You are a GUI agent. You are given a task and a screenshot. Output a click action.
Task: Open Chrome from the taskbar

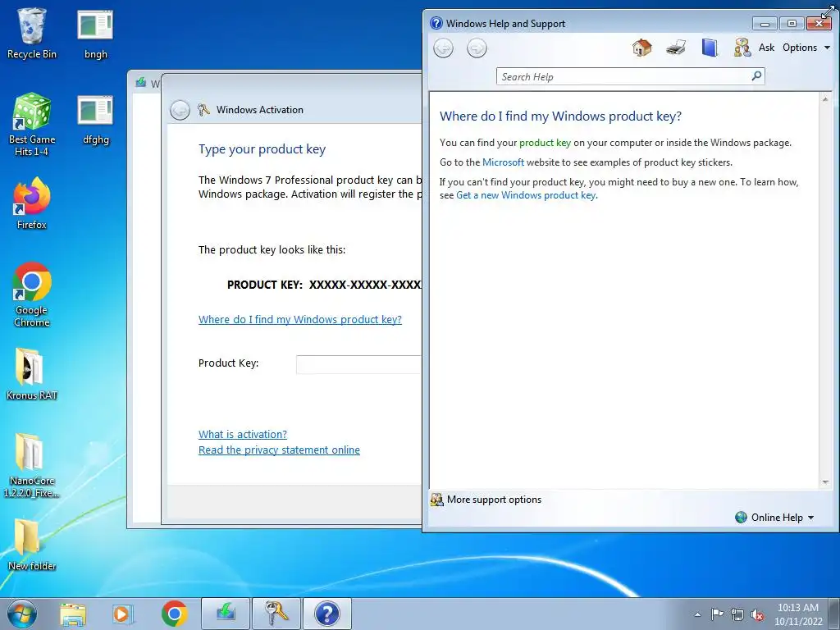coord(174,614)
